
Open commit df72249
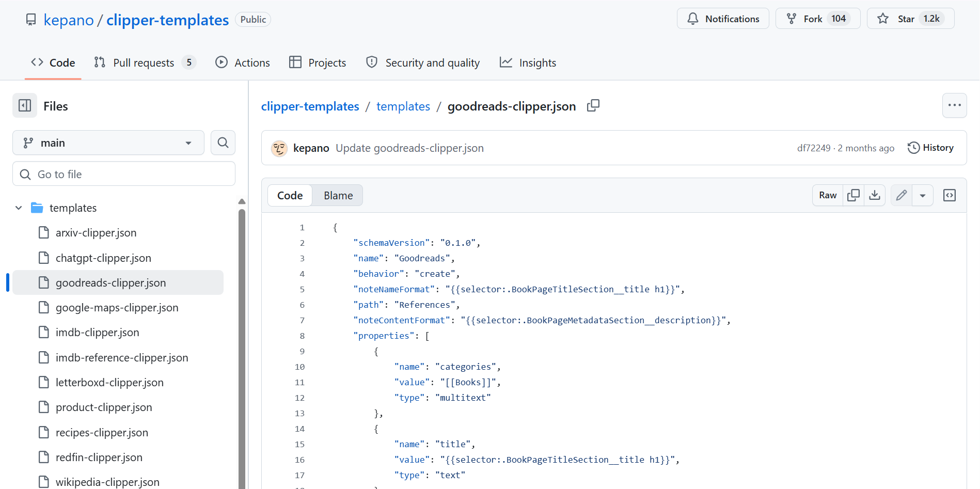tap(814, 148)
